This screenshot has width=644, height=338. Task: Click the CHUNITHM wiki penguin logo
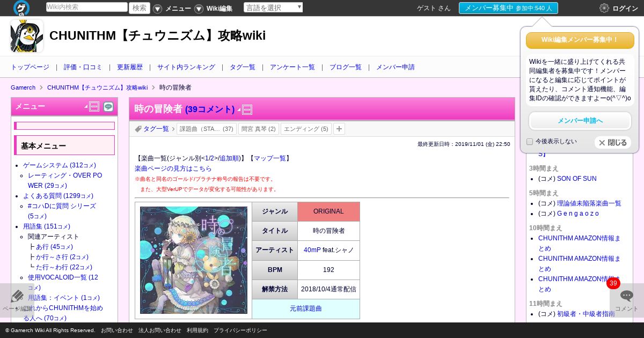27,36
